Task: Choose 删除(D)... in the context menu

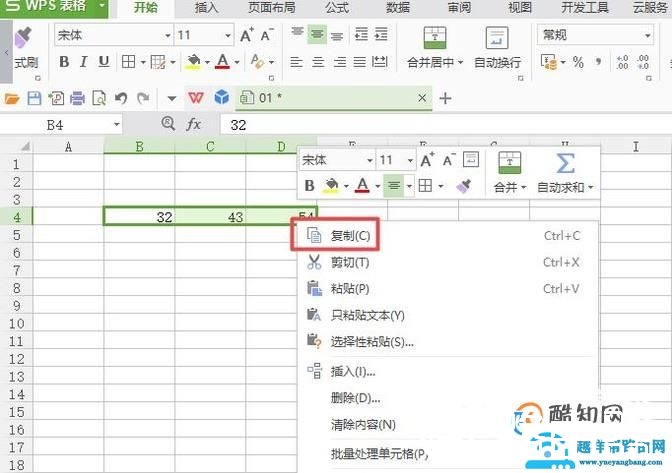Action: click(x=446, y=398)
